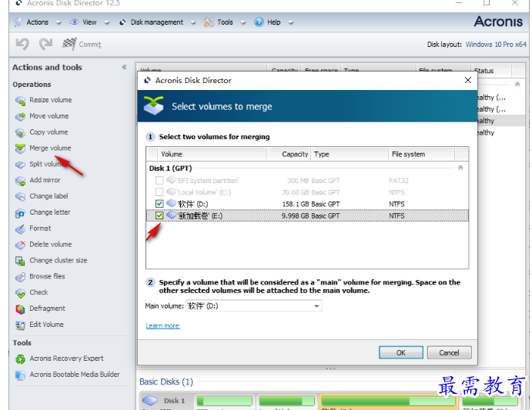Click the Volume column header in dialog

[212, 155]
